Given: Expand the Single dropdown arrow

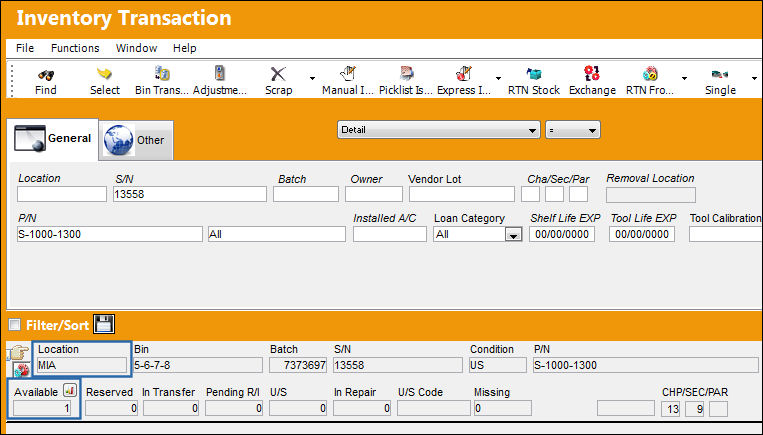Looking at the screenshot, I should coord(754,78).
